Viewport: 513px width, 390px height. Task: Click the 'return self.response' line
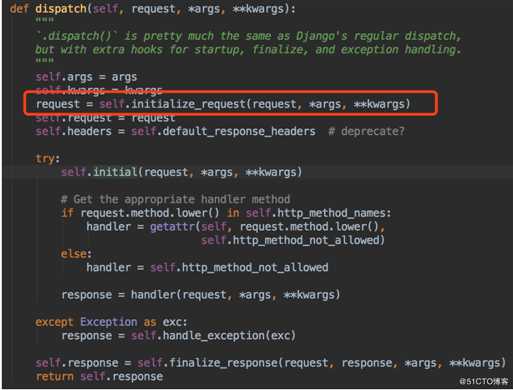tap(99, 377)
